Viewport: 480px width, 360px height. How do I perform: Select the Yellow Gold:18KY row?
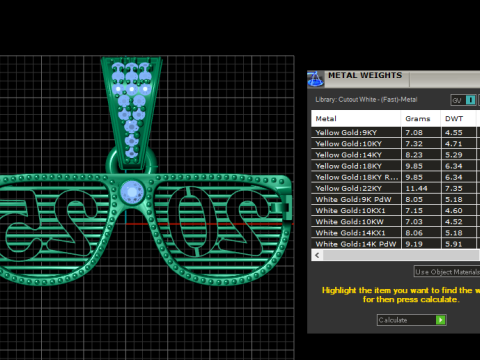tap(395, 166)
